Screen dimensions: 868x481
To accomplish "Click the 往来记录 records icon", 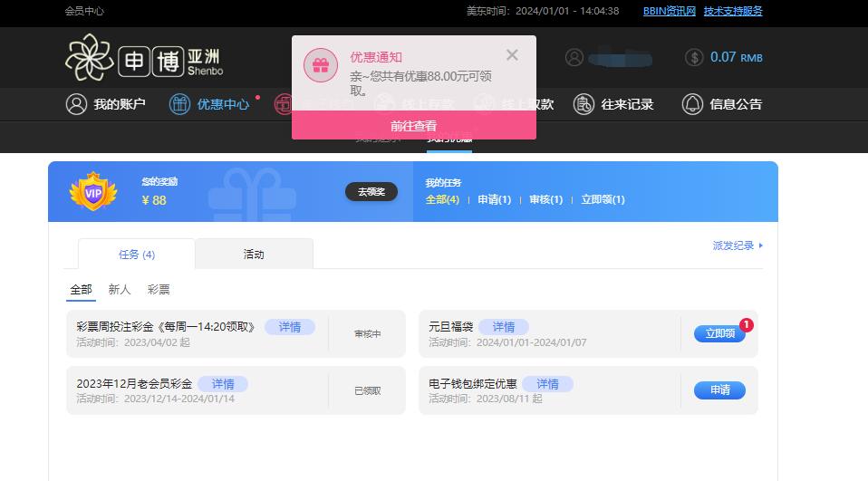I will (584, 104).
